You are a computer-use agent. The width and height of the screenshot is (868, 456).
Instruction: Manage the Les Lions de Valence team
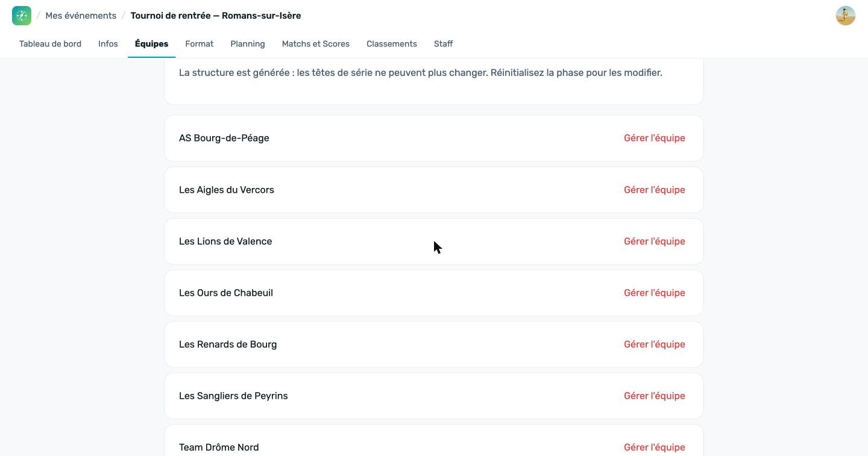655,242
